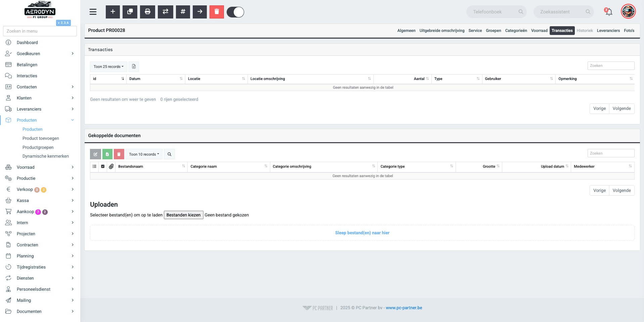Expand the Klanten sidebar menu
Screen dimensions: 644x322
click(x=40, y=98)
